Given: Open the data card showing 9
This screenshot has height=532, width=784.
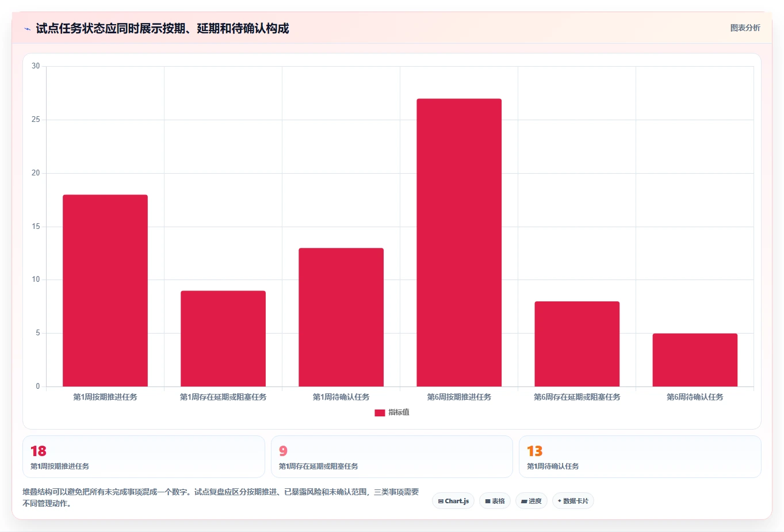Looking at the screenshot, I should (392, 457).
